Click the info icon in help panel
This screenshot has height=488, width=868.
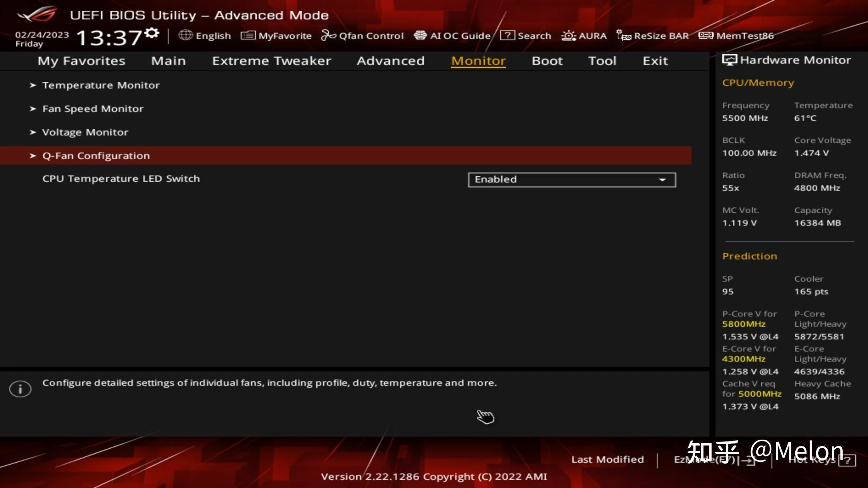pyautogui.click(x=20, y=389)
